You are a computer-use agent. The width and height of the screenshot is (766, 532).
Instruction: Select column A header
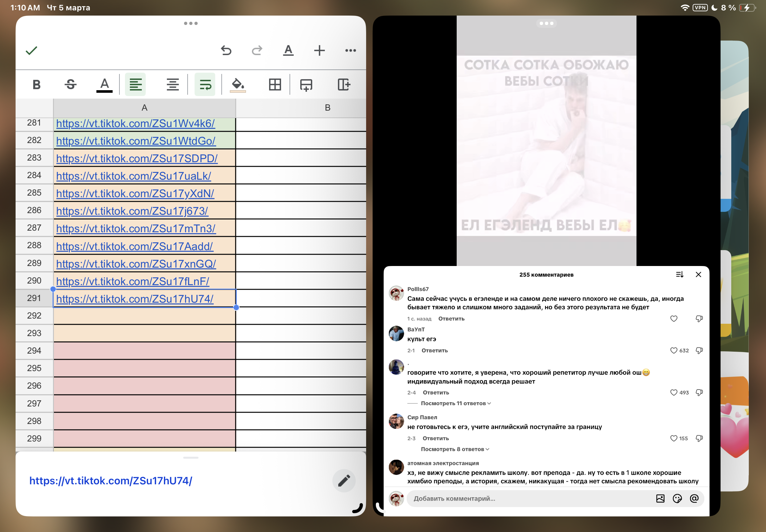pyautogui.click(x=144, y=108)
